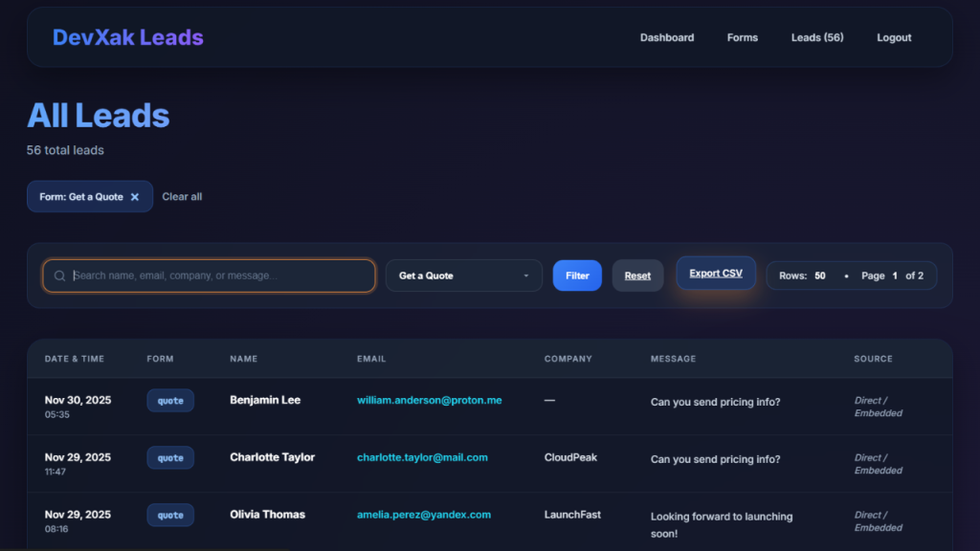
Task: Click inside the search input field
Action: tap(211, 275)
